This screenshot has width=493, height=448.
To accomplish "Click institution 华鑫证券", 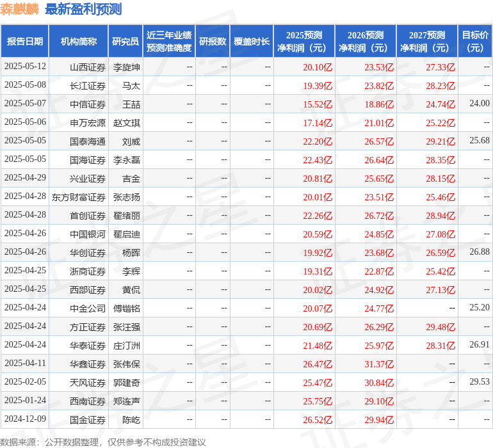I will coord(88,364).
